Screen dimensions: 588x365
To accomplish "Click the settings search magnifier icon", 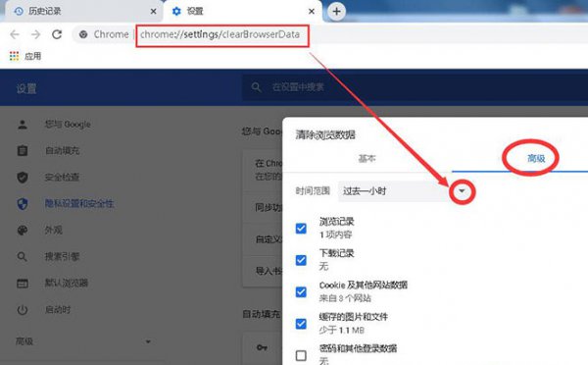I will [256, 87].
